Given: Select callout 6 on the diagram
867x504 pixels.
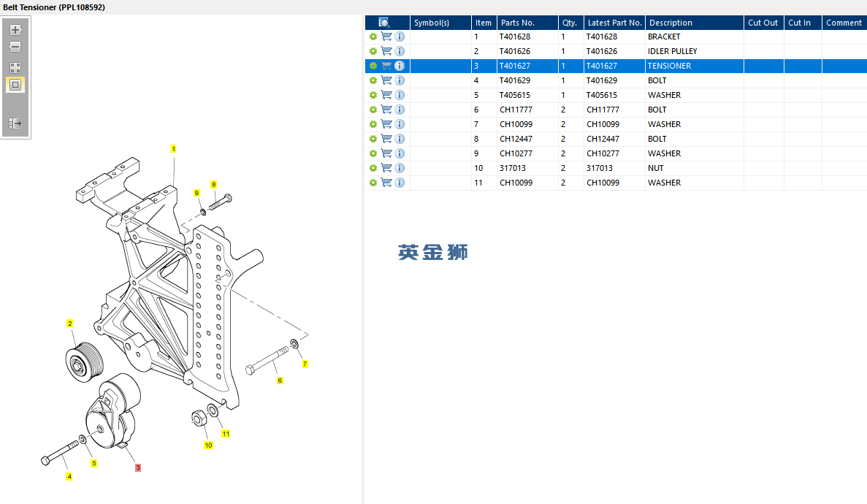Looking at the screenshot, I should click(280, 381).
